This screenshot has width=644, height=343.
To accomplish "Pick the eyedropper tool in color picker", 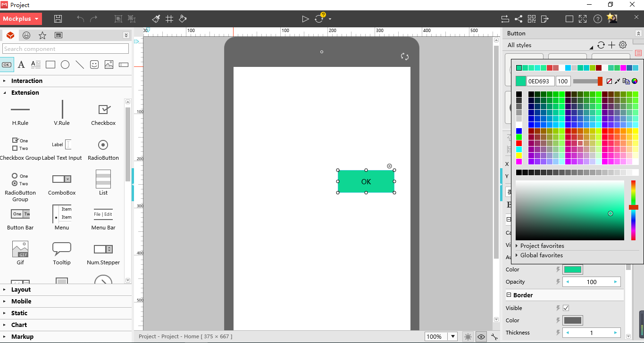I will pyautogui.click(x=618, y=81).
